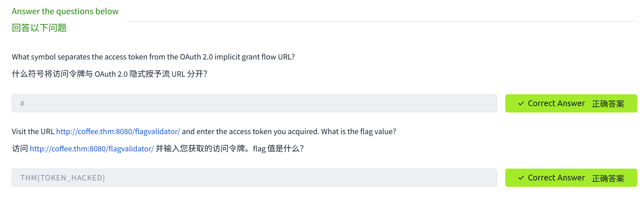Click the 访问 text before the Chinese link
This screenshot has width=644, height=198.
click(x=20, y=149)
